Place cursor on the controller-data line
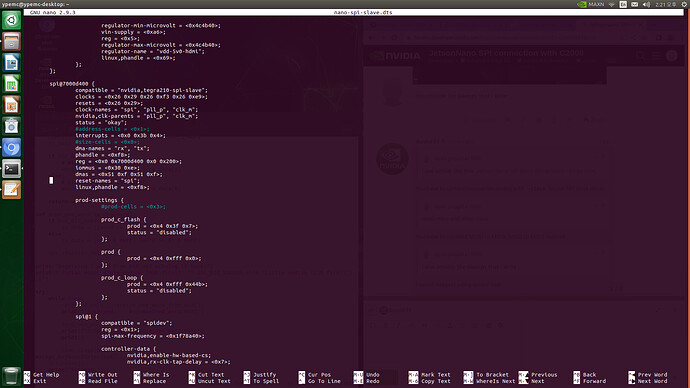This screenshot has width=690, height=388. coord(128,349)
